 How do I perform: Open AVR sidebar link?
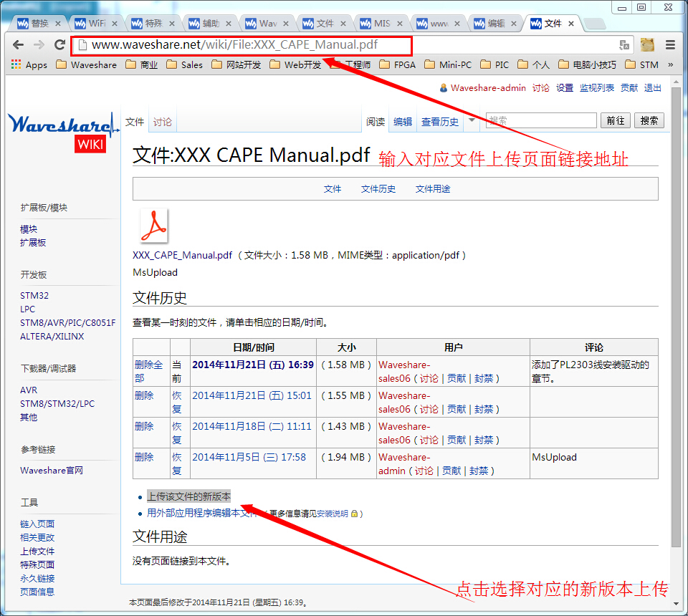[29, 390]
